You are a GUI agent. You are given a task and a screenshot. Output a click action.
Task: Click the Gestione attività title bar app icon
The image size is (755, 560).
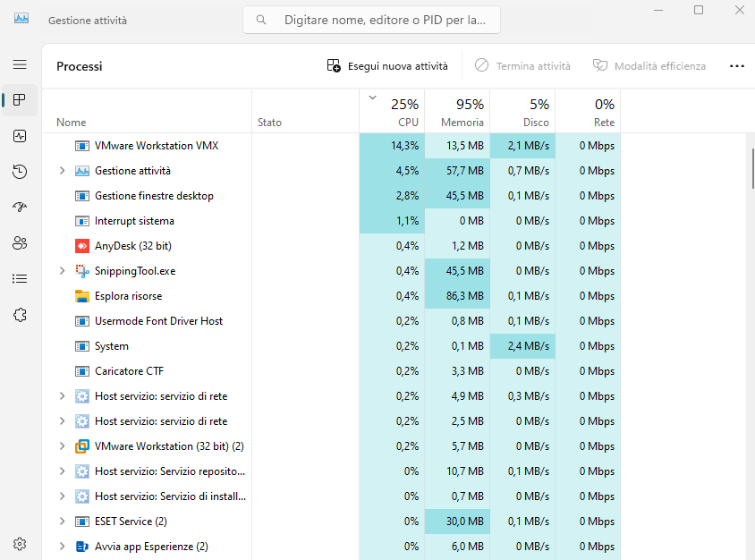click(21, 19)
